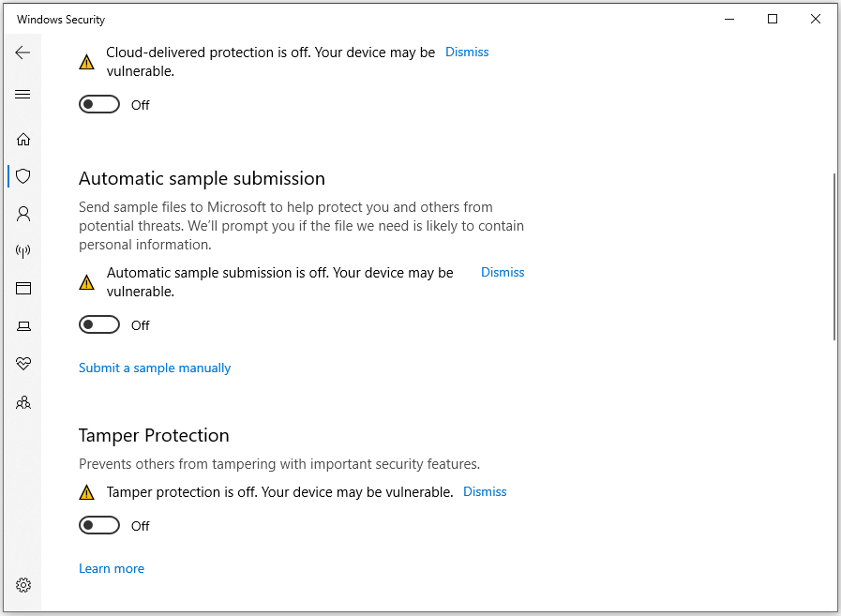
Task: Enable Automatic sample submission toggle
Action: click(99, 325)
